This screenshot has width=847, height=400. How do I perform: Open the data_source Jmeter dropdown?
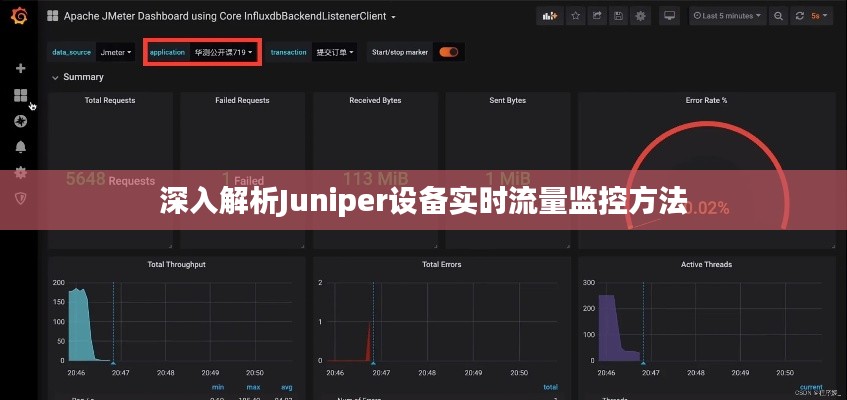[116, 52]
